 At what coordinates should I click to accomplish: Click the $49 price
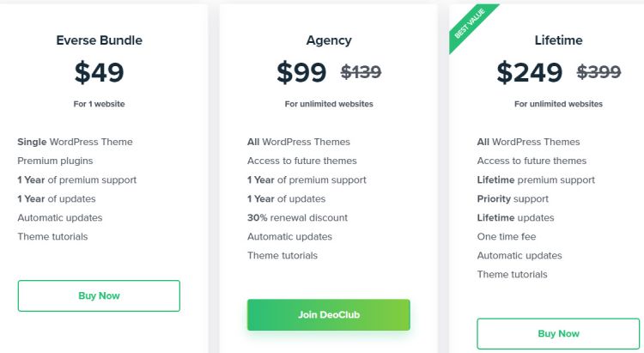coord(99,73)
